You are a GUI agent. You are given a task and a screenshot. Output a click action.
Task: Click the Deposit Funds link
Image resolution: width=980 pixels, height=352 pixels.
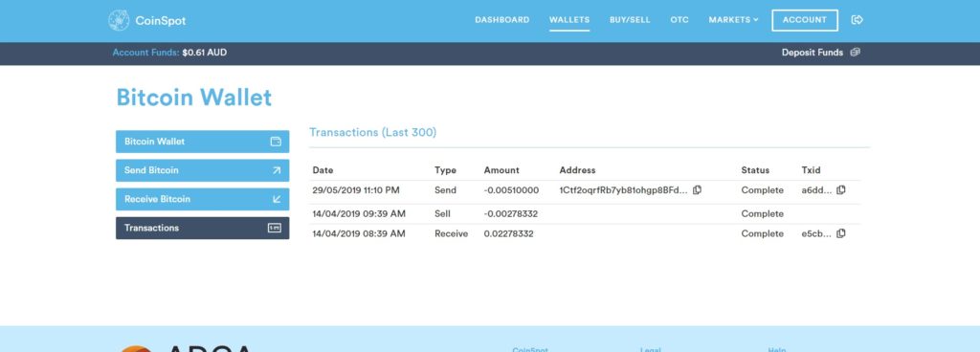pos(812,53)
